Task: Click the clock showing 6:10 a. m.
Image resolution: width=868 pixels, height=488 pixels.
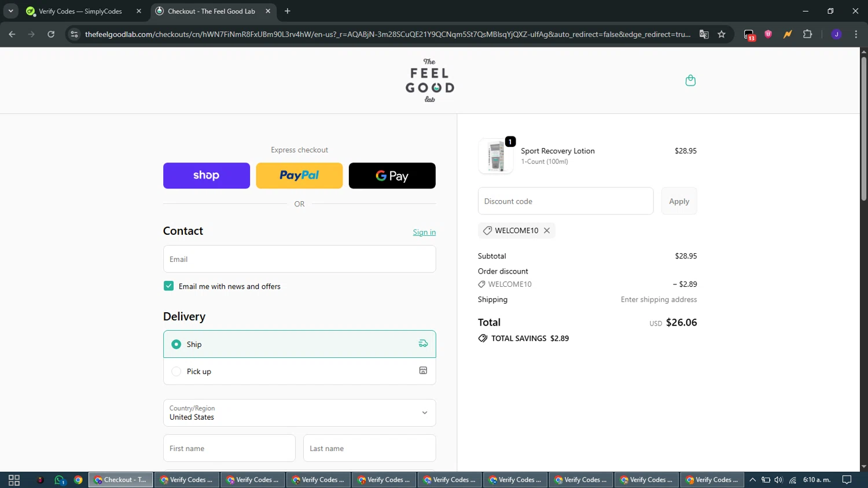Action: [816, 480]
